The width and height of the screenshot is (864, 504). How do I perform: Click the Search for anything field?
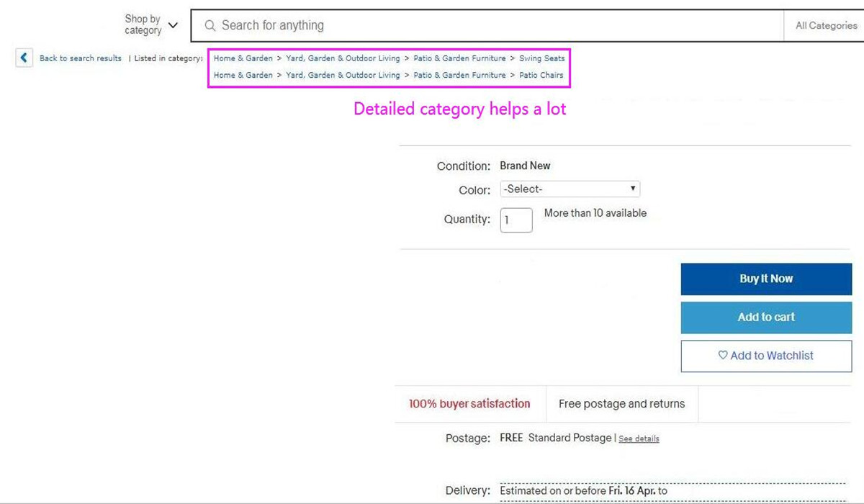[x=487, y=26]
